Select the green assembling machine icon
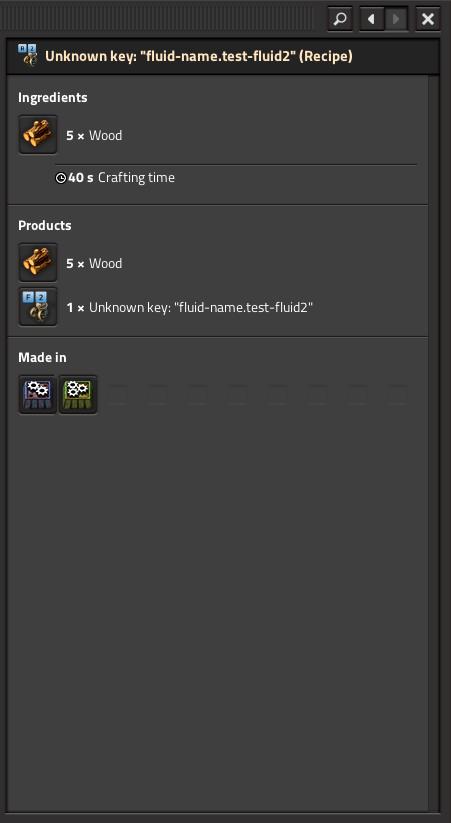451x823 pixels. click(78, 394)
